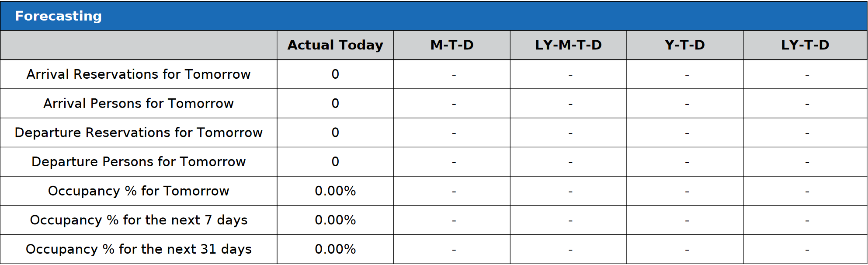Select the Departure Reservations for Tomorrow label
Image resolution: width=868 pixels, height=265 pixels.
(x=139, y=132)
